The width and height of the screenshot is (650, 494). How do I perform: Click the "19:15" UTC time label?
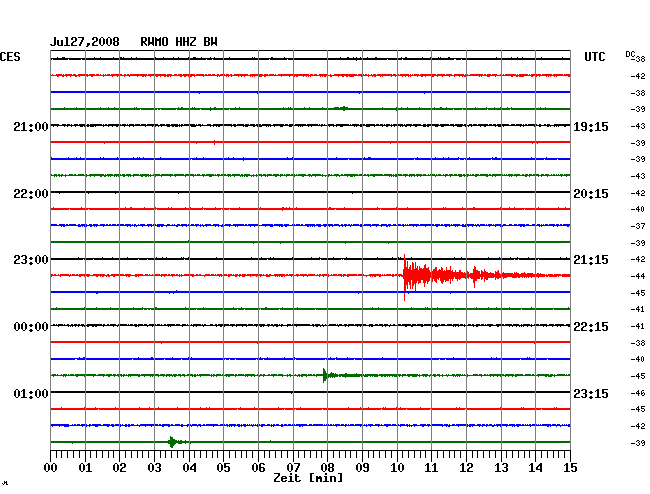[591, 127]
